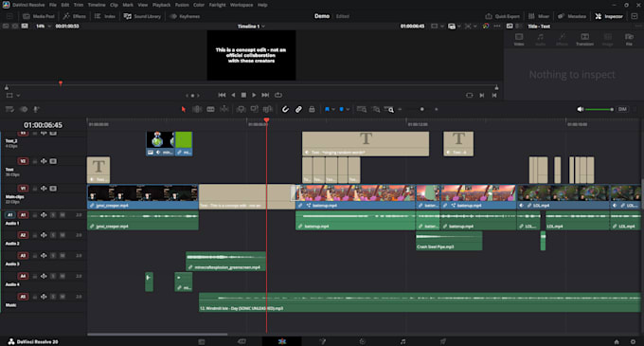This screenshot has height=346, width=644.
Task: Play the timeline forward
Action: (x=254, y=95)
